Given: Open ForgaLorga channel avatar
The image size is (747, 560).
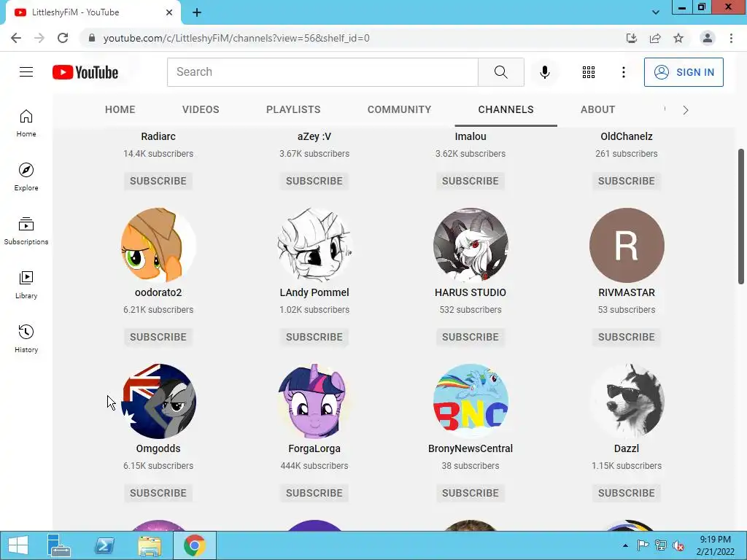Looking at the screenshot, I should (x=314, y=401).
